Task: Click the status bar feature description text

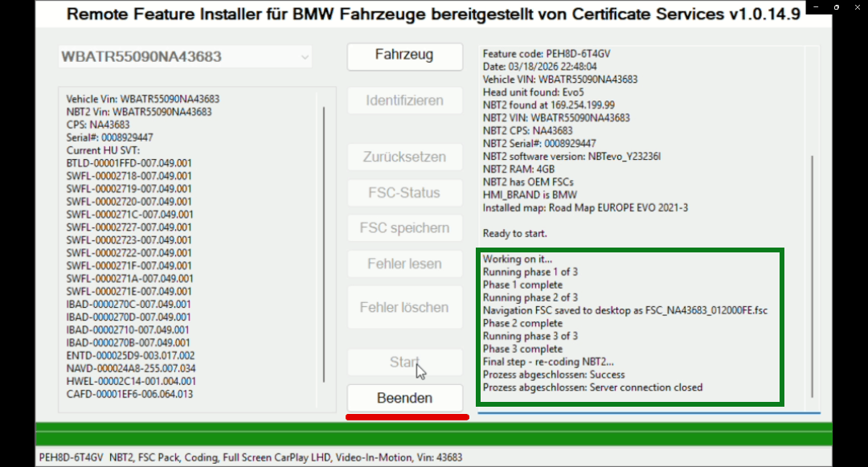Action: (x=250, y=457)
